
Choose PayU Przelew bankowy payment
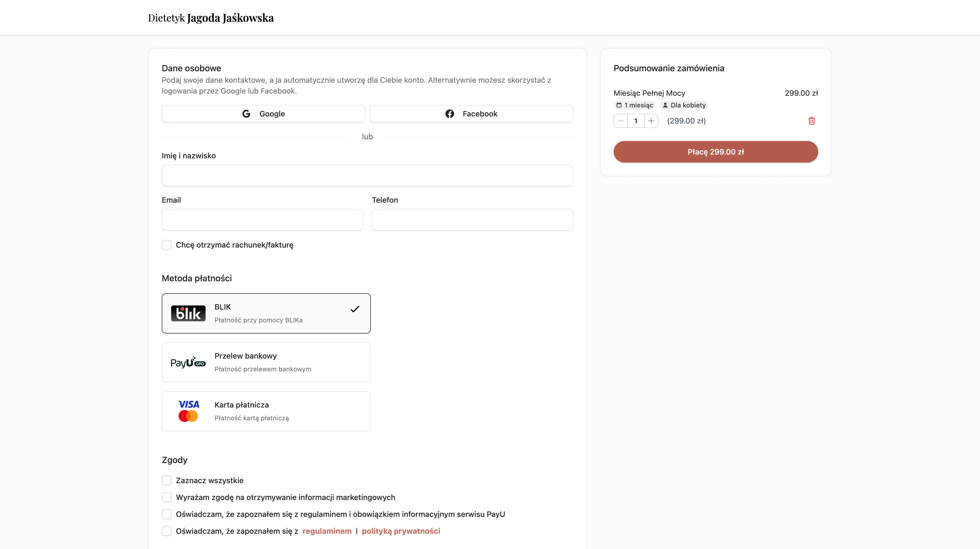point(266,362)
